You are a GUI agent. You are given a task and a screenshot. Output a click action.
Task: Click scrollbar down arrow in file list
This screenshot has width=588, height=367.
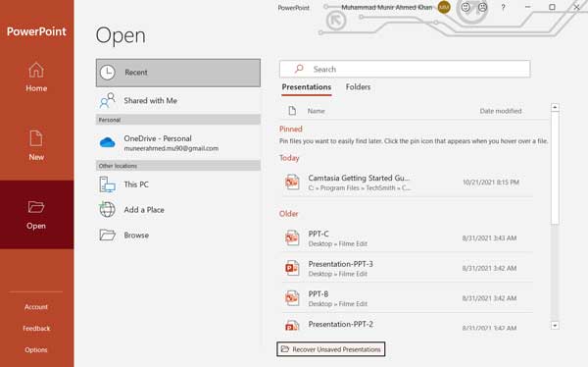coord(555,326)
